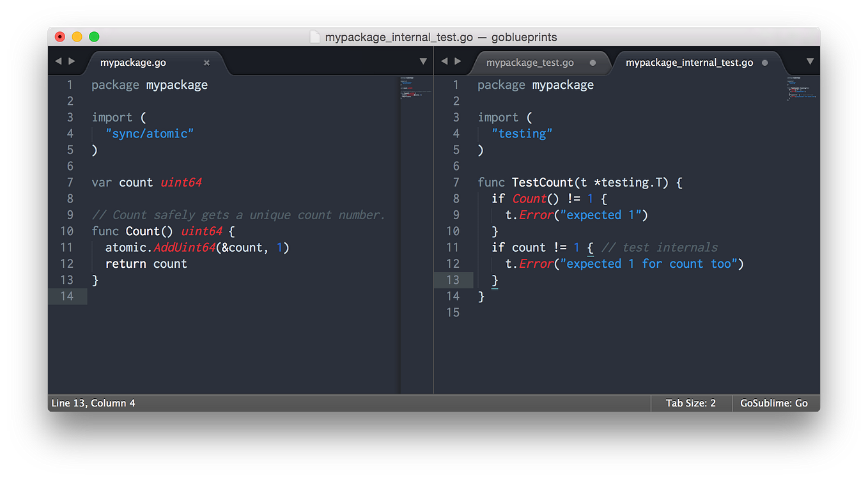Open the GoSublime: Go syntax selector
The width and height of the screenshot is (868, 480).
(x=774, y=403)
